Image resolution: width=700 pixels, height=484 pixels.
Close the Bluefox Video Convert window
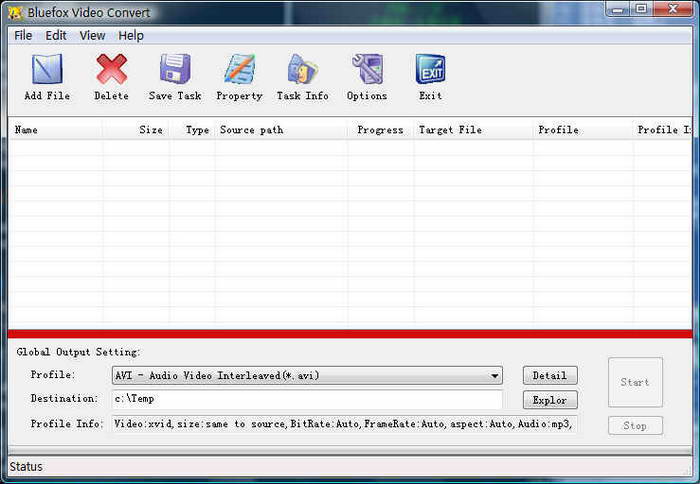click(673, 9)
